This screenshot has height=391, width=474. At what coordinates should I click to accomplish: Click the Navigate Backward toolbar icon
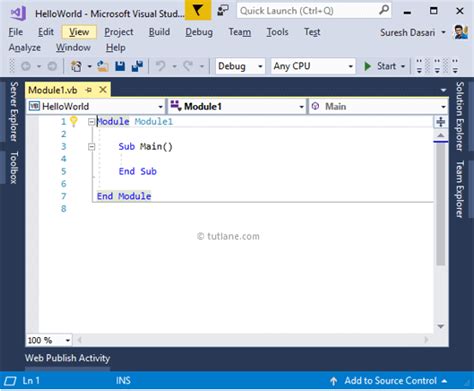(x=26, y=66)
